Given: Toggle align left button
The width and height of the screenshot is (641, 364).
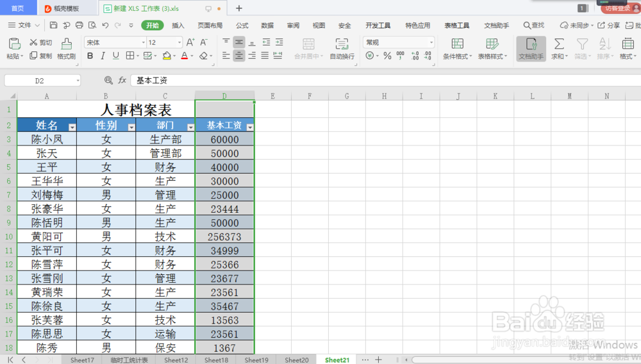Looking at the screenshot, I should pyautogui.click(x=226, y=56).
